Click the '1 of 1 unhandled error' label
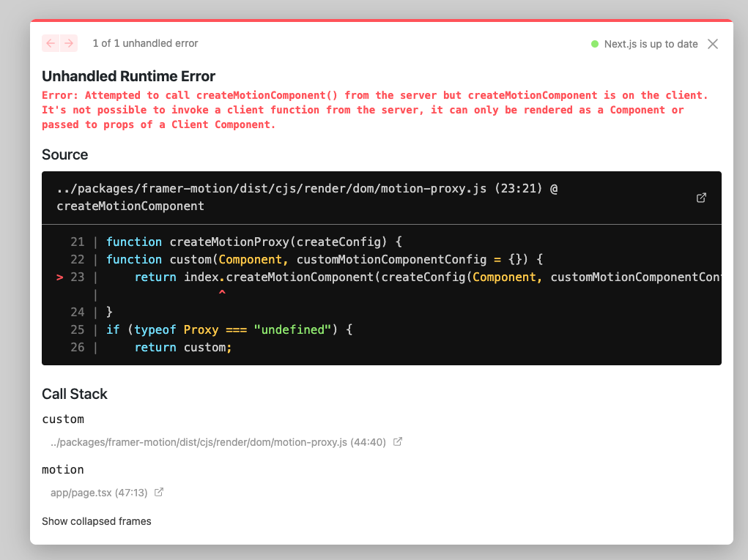 (x=145, y=43)
